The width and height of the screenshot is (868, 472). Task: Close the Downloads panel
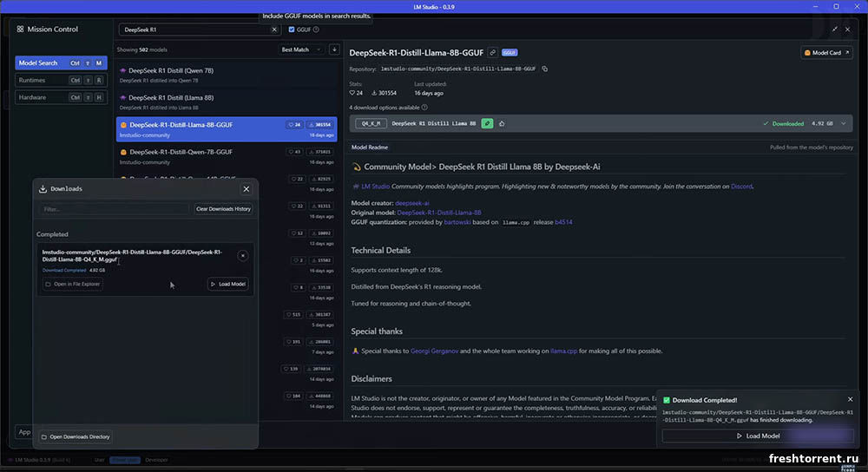click(x=246, y=188)
